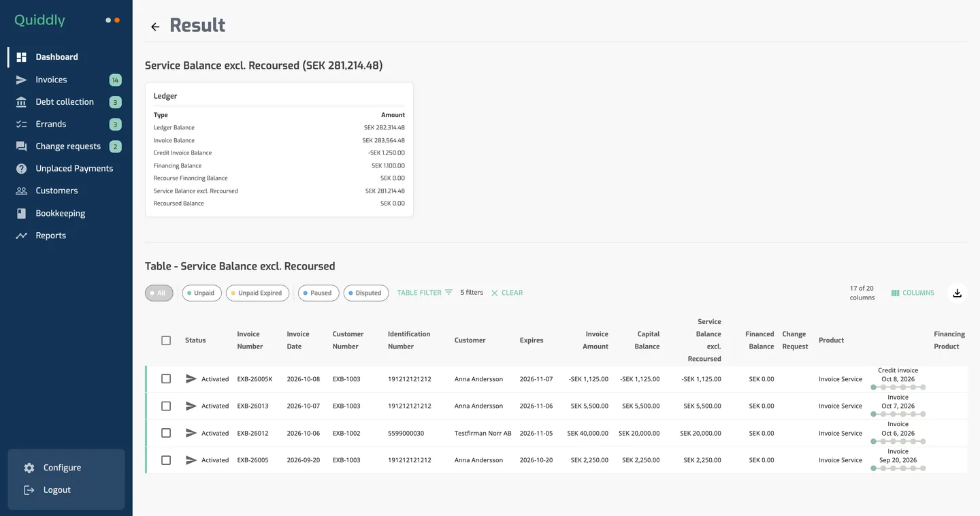Screen dimensions: 980x516
Task: Click the Reports chart icon
Action: coord(22,236)
